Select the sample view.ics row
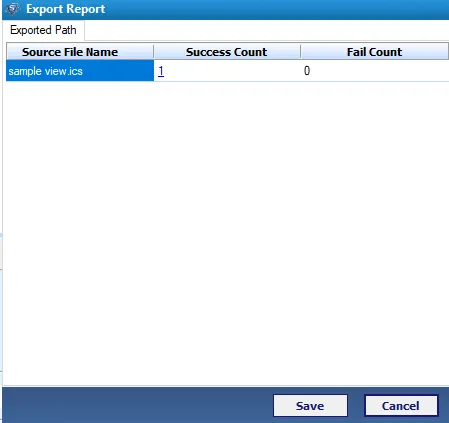The height and width of the screenshot is (423, 449). pyautogui.click(x=227, y=71)
